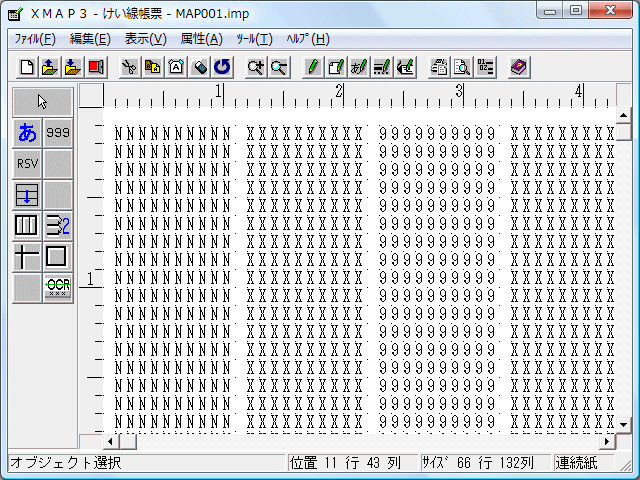Image resolution: width=640 pixels, height=480 pixels.
Task: Select the 999 numeric field tool
Action: [58, 133]
